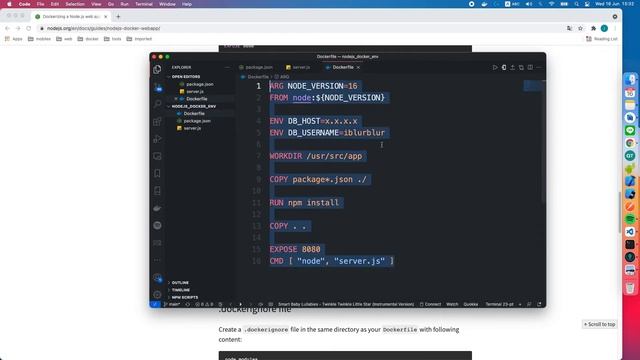Open the Source Control view with the blue badge
Viewport: 640px width, 360px height.
click(x=158, y=87)
